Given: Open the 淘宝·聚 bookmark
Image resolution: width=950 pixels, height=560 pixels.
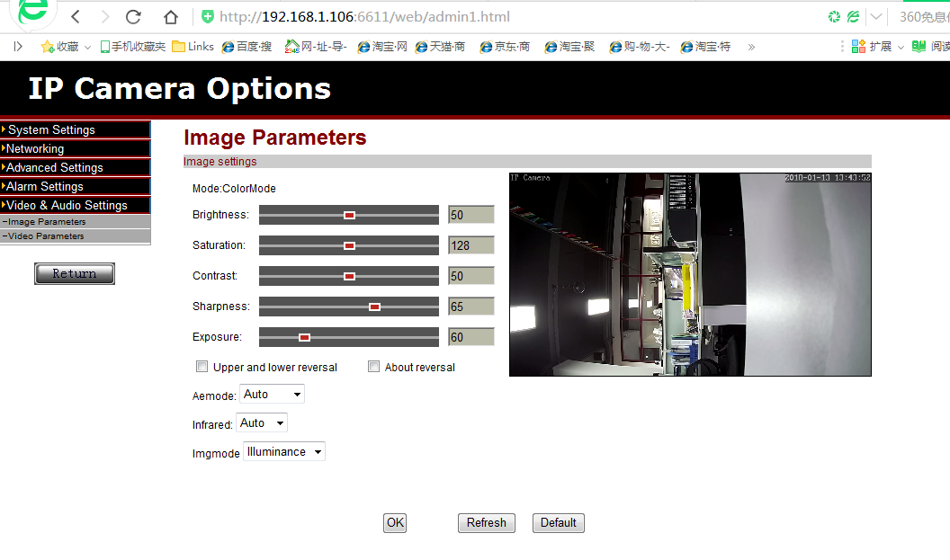Looking at the screenshot, I should click(x=569, y=47).
